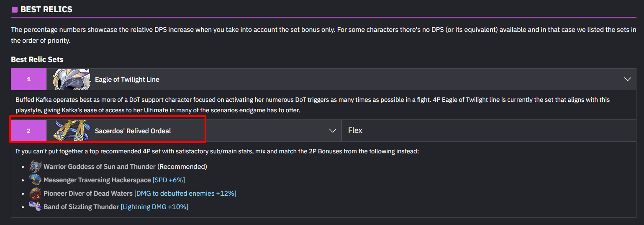This screenshot has width=644, height=225.
Task: Click the Eagle of Twilight Line helmet icon
Action: [x=71, y=79]
